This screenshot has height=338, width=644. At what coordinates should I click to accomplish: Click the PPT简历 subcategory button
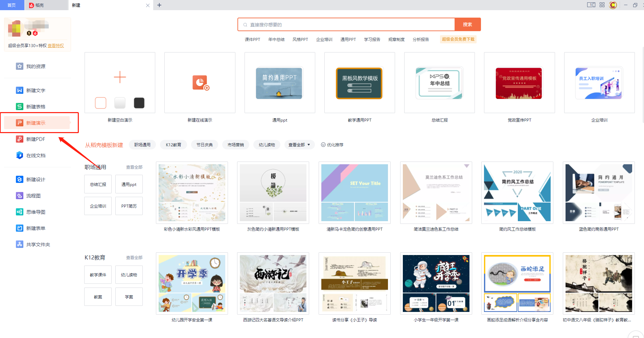pos(129,206)
